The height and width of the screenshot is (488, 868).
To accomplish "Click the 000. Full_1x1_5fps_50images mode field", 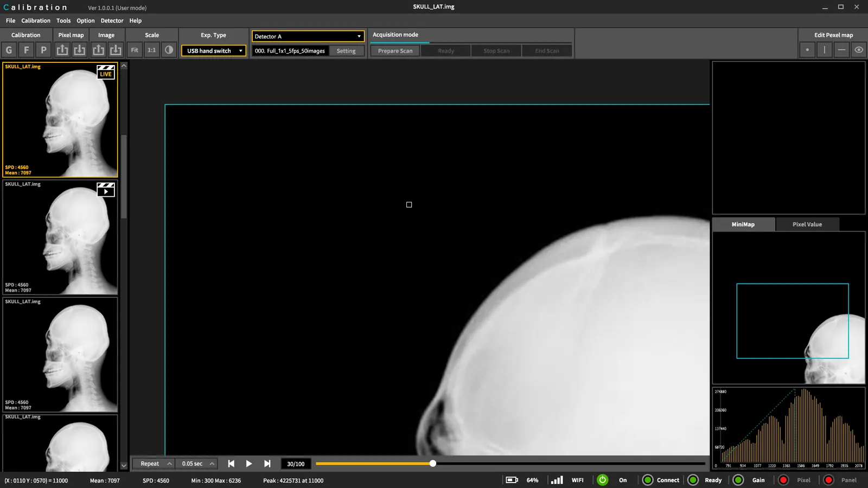I will tap(290, 51).
